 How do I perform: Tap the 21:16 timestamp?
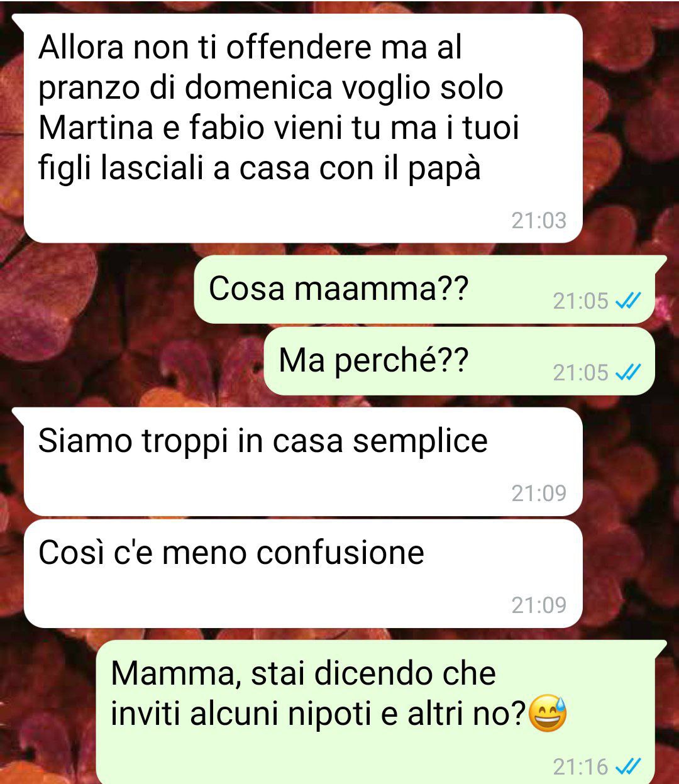[x=581, y=766]
